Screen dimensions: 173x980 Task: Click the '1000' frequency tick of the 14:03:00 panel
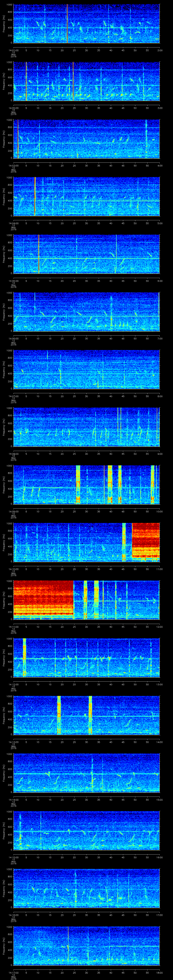pos(9,120)
